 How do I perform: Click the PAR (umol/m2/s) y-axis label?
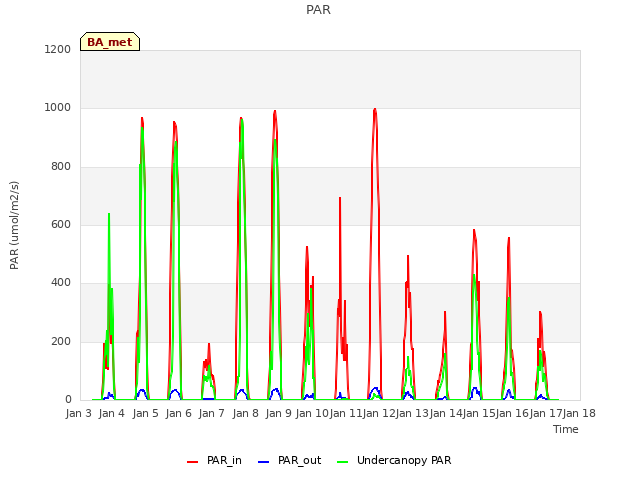pyautogui.click(x=14, y=225)
